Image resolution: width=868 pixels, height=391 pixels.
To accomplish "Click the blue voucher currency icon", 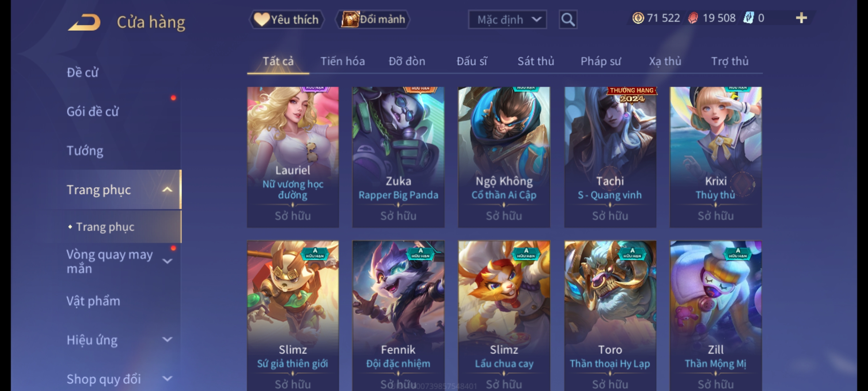I will click(x=748, y=18).
